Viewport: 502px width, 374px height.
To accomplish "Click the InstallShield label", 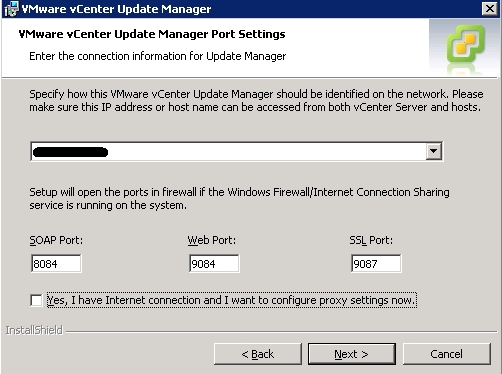I will point(34,330).
